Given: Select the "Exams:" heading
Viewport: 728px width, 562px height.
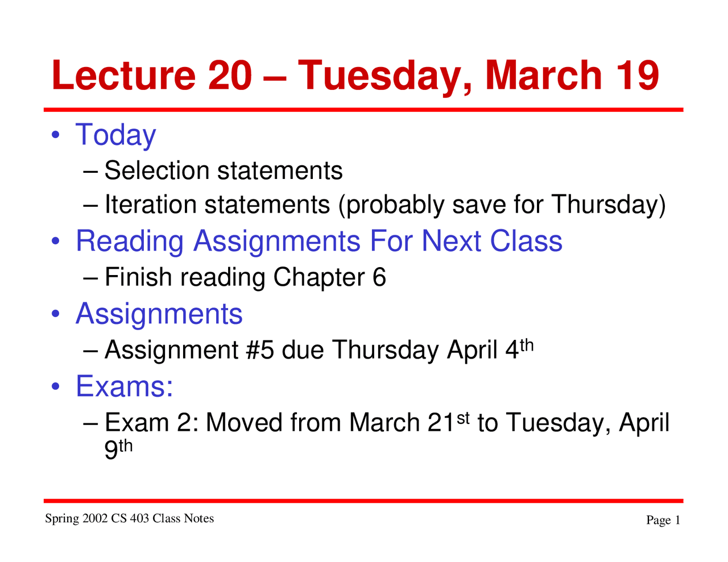Looking at the screenshot, I should click(x=125, y=386).
